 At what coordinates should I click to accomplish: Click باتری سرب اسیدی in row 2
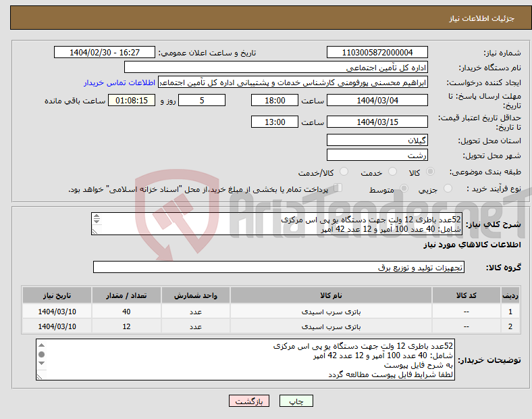[x=331, y=326]
